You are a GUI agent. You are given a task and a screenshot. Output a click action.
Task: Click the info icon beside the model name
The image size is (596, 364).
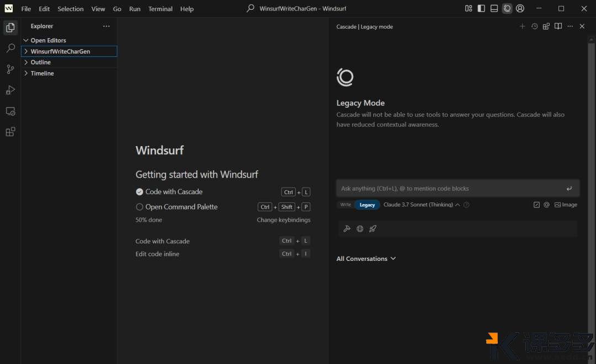coord(466,205)
